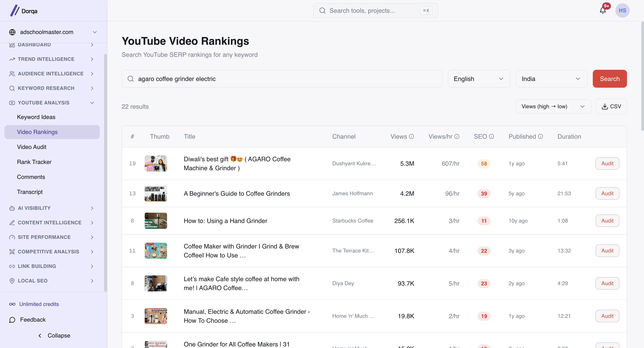The image size is (644, 348).
Task: Click the Link Building chain icon
Action: click(x=12, y=266)
